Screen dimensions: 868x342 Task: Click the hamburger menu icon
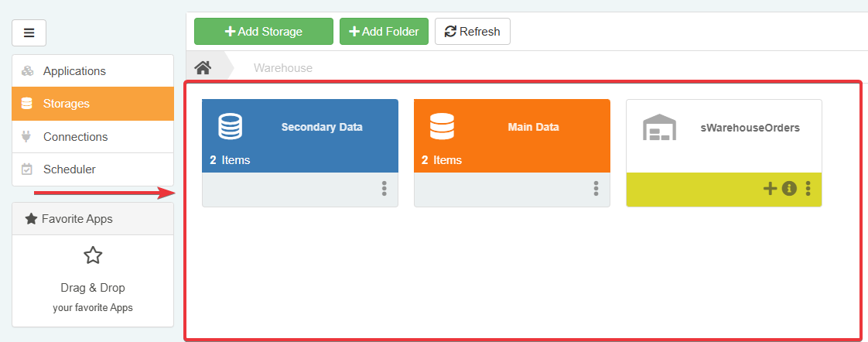pyautogui.click(x=29, y=32)
